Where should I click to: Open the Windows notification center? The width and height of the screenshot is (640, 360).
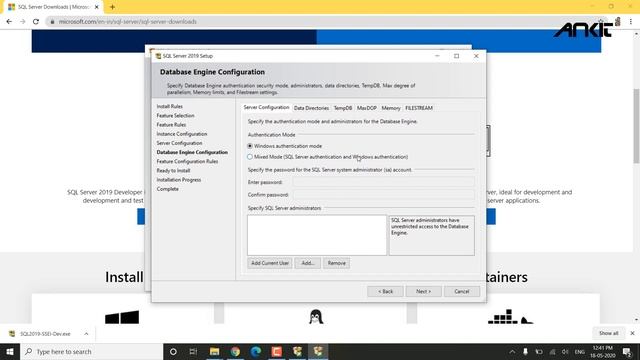point(627,351)
